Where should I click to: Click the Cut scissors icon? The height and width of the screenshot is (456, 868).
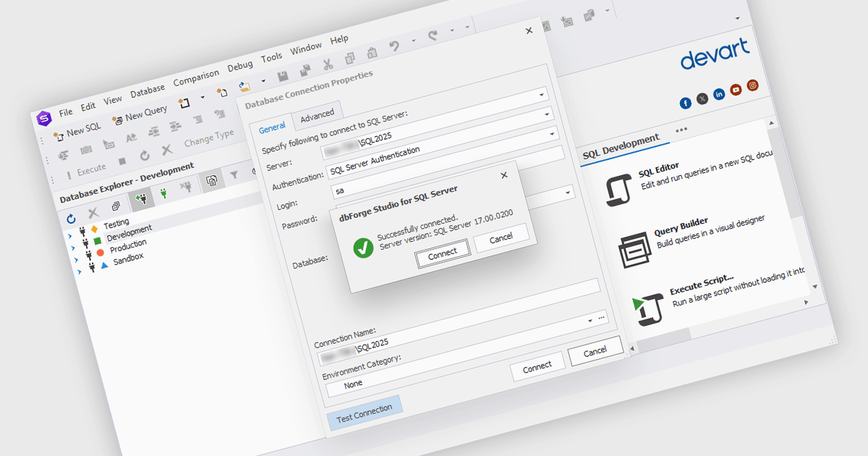pyautogui.click(x=328, y=64)
